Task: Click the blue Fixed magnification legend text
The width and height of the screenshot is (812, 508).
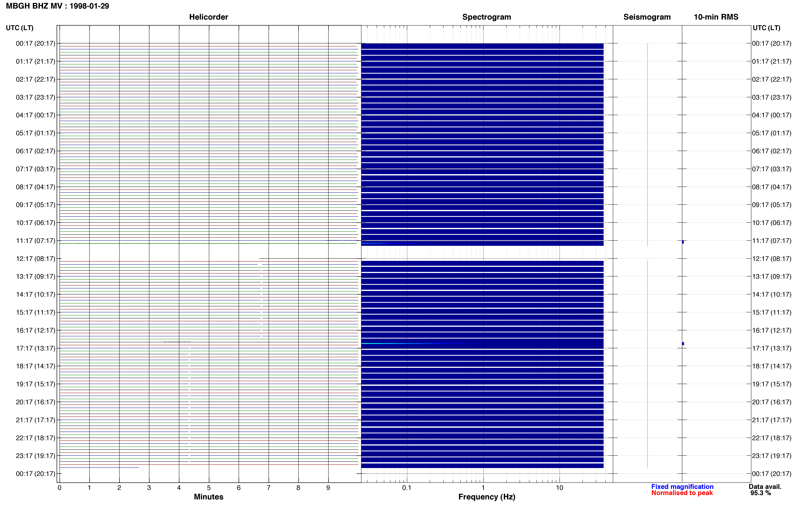Action: point(682,487)
